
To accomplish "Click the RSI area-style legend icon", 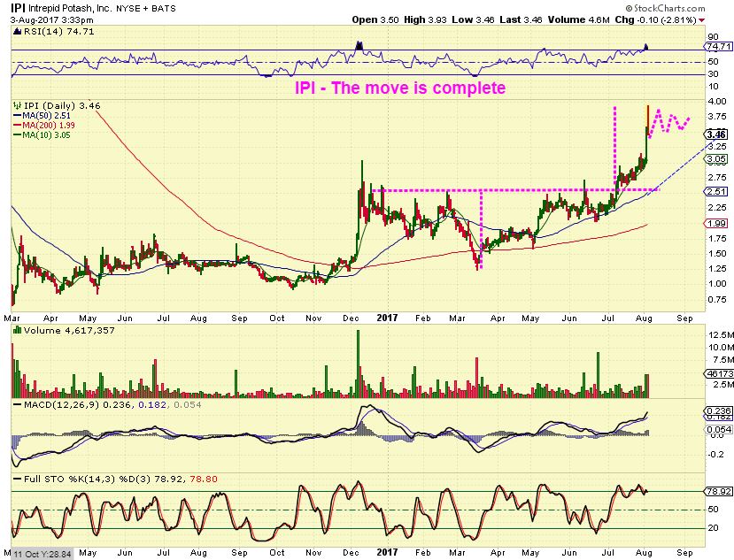I will pos(18,32).
